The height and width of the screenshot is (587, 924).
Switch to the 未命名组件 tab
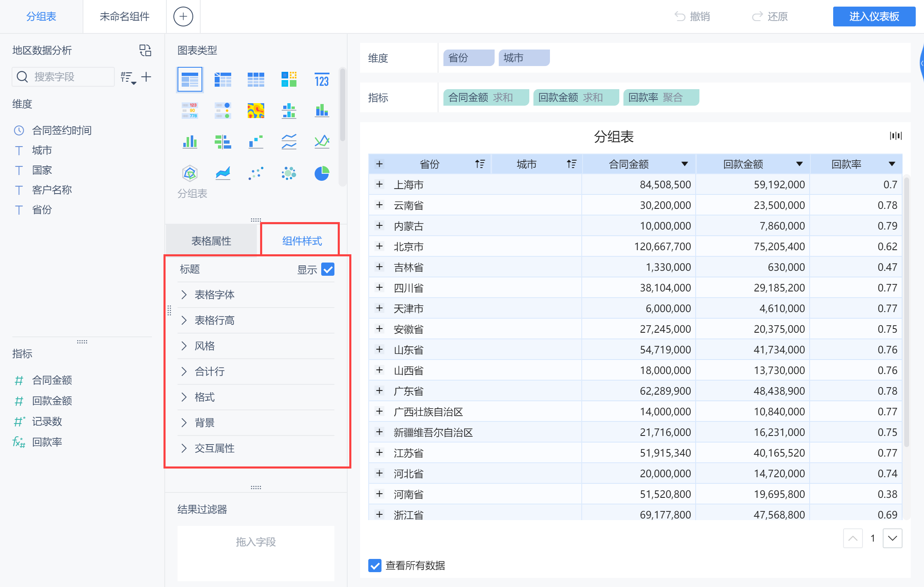pos(124,17)
